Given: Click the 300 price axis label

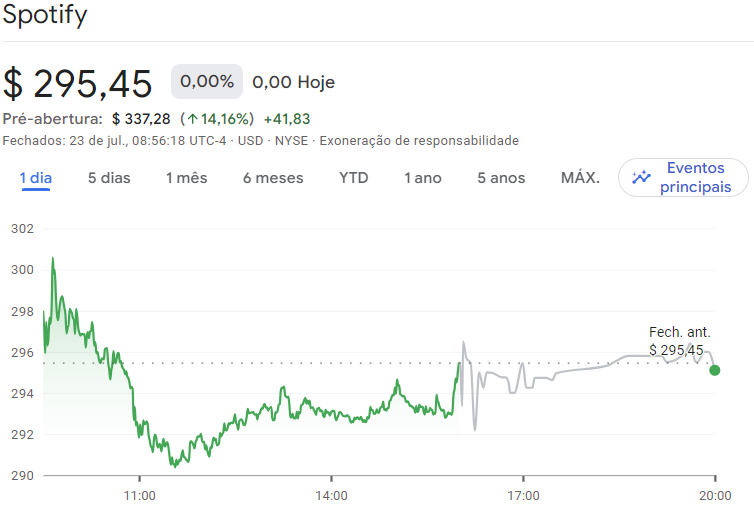Looking at the screenshot, I should click(23, 270).
